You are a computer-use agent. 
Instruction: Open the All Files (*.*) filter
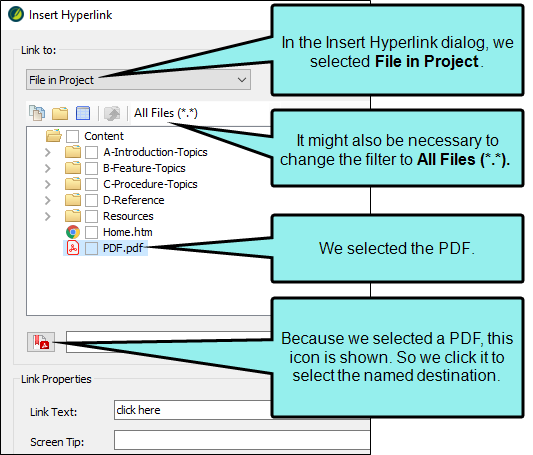[x=166, y=113]
